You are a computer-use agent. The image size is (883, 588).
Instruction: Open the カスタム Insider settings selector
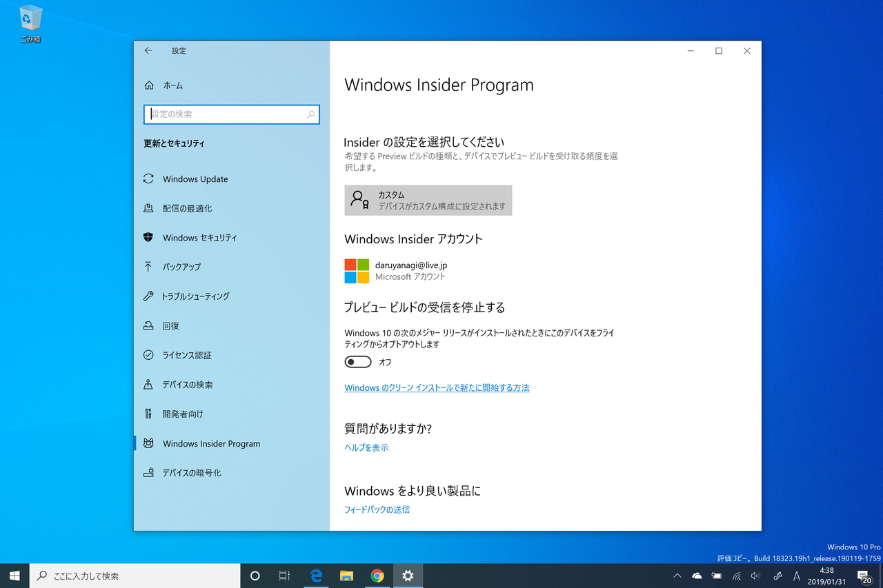pos(428,200)
